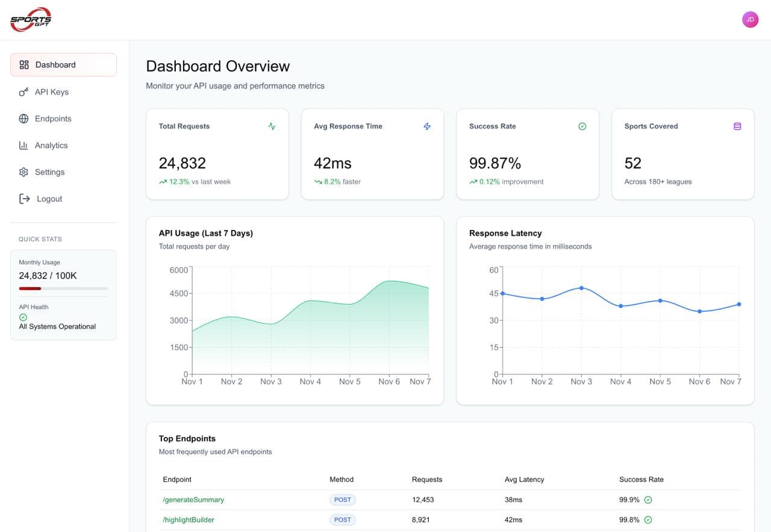Click the lightning icon on Avg Response Time
771x532 pixels.
pos(427,126)
